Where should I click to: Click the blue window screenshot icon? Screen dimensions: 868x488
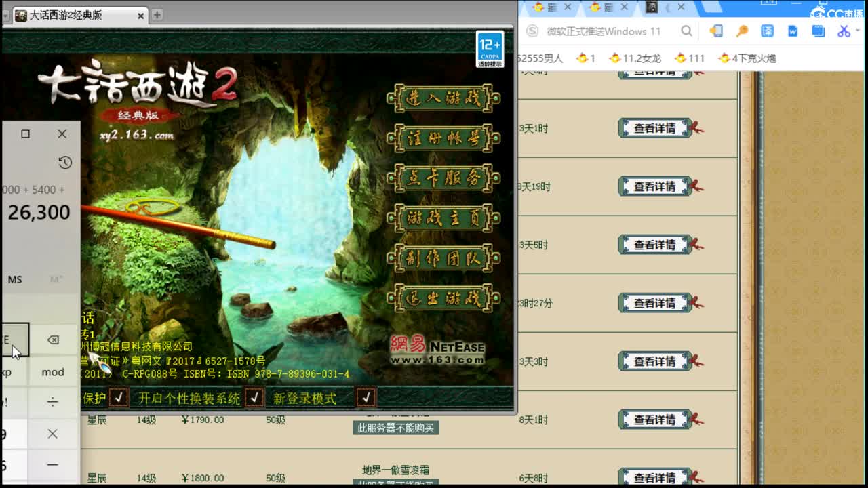coord(818,31)
